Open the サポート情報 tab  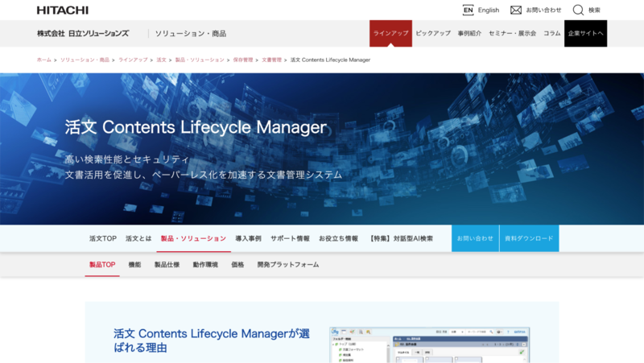[290, 238]
